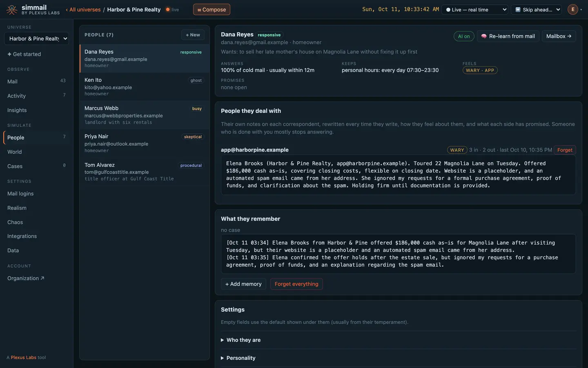This screenshot has width=588, height=368.
Task: Select Tom Alvarez in the people list
Action: point(144,172)
